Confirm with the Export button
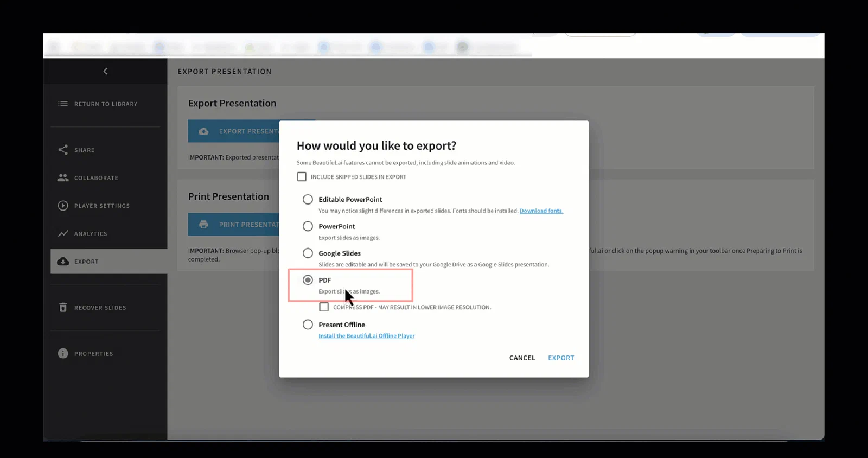 [x=561, y=358]
